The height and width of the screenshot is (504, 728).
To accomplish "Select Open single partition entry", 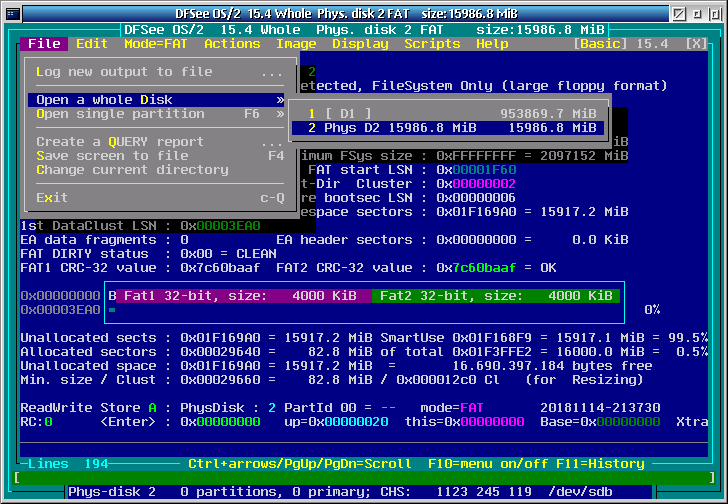I will pyautogui.click(x=156, y=114).
